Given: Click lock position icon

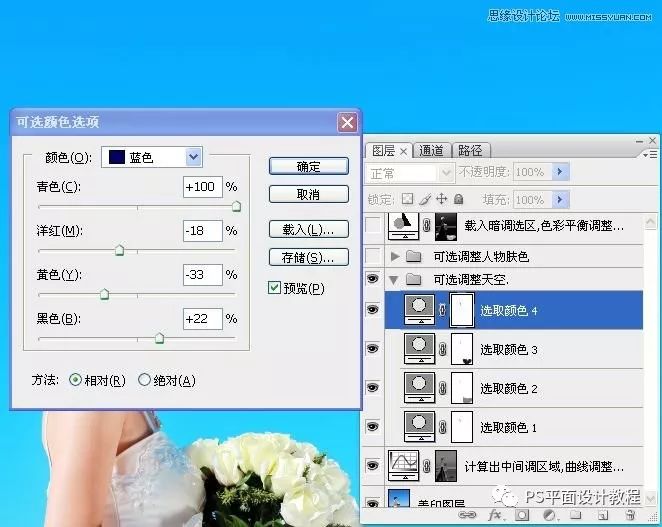Looking at the screenshot, I should [441, 199].
